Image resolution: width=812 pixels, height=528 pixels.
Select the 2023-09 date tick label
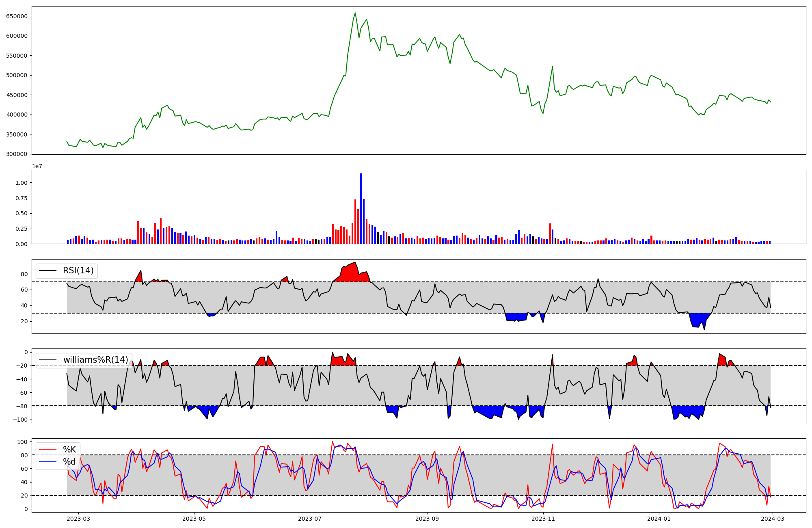coord(428,519)
